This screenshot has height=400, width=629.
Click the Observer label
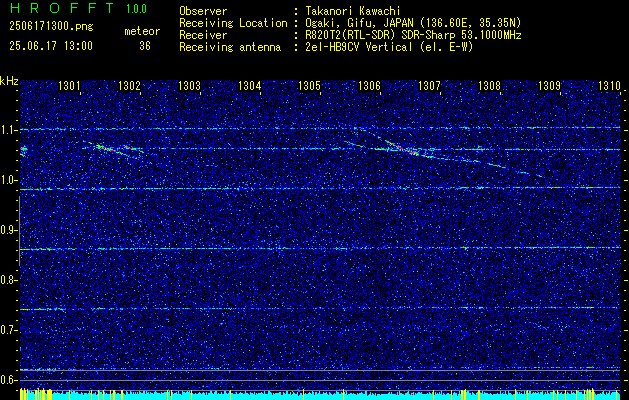203,11
